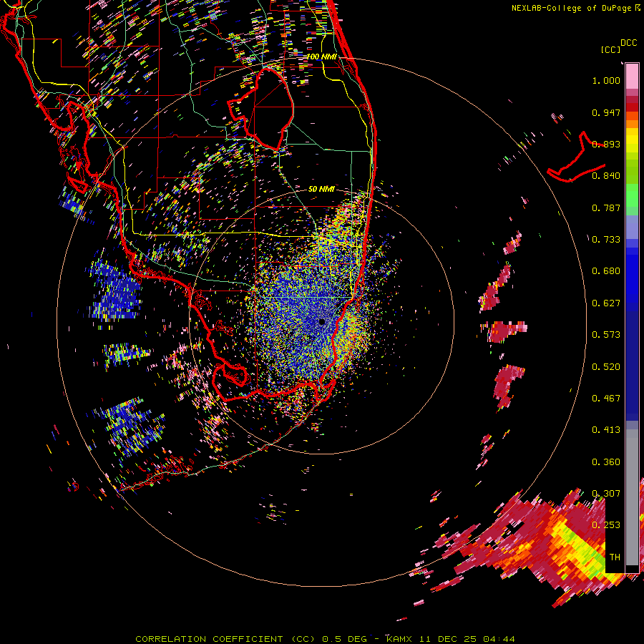Image resolution: width=644 pixels, height=644 pixels.
Task: Pick the dark navy segment of color bar
Action: (x=632, y=366)
